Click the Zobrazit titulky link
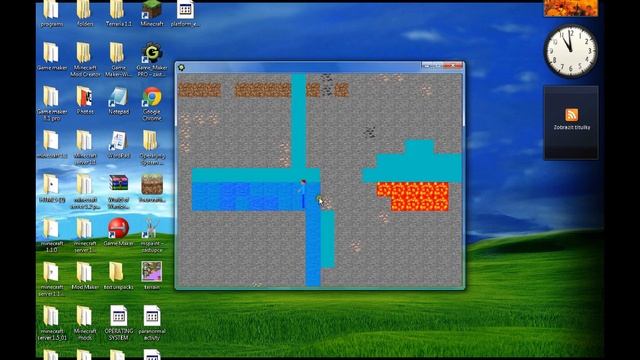The width and height of the screenshot is (640, 360). coord(571,128)
